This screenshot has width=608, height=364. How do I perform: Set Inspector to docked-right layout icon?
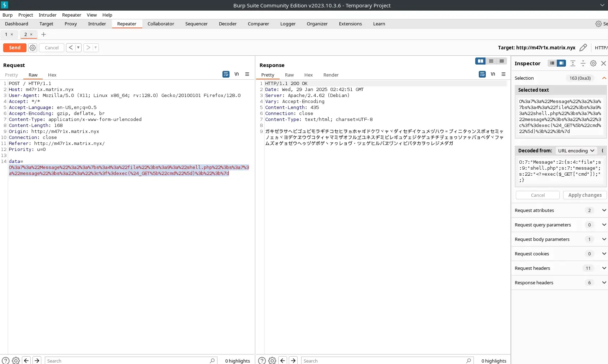pyautogui.click(x=561, y=63)
